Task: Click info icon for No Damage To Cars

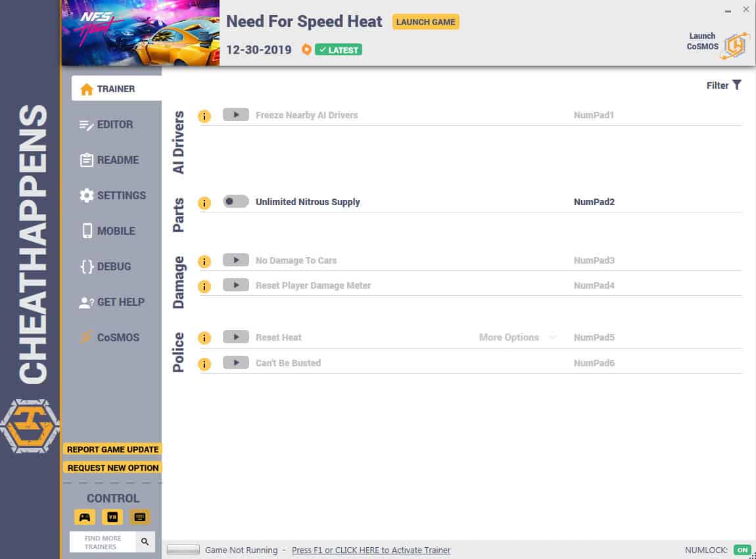Action: [x=204, y=261]
